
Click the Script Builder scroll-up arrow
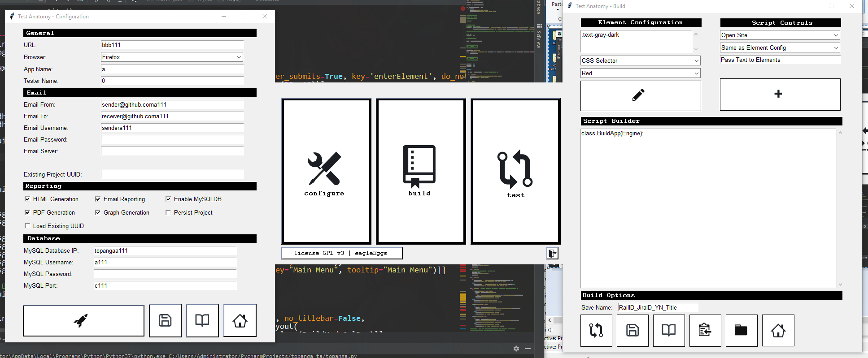pyautogui.click(x=840, y=133)
